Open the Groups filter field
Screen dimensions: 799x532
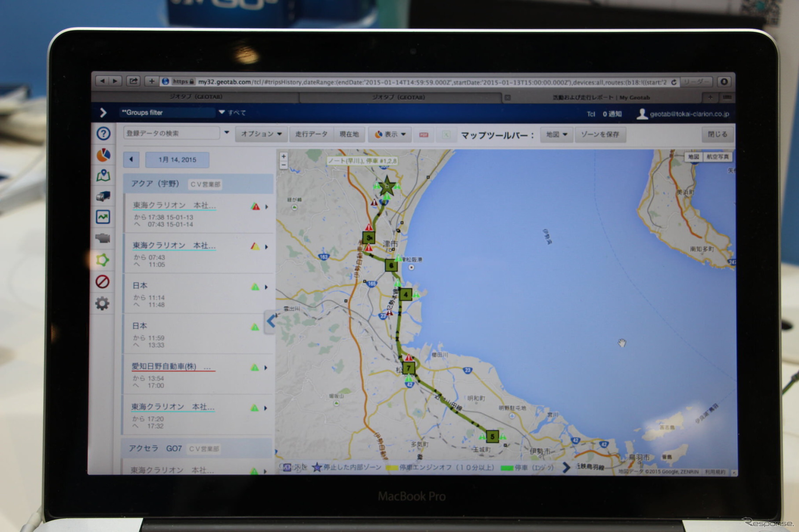[x=167, y=113]
